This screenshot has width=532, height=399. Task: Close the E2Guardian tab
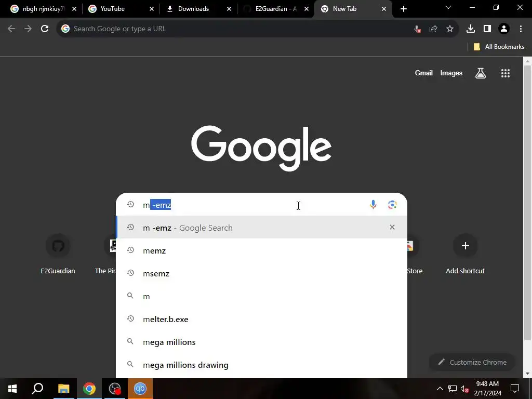click(x=307, y=9)
